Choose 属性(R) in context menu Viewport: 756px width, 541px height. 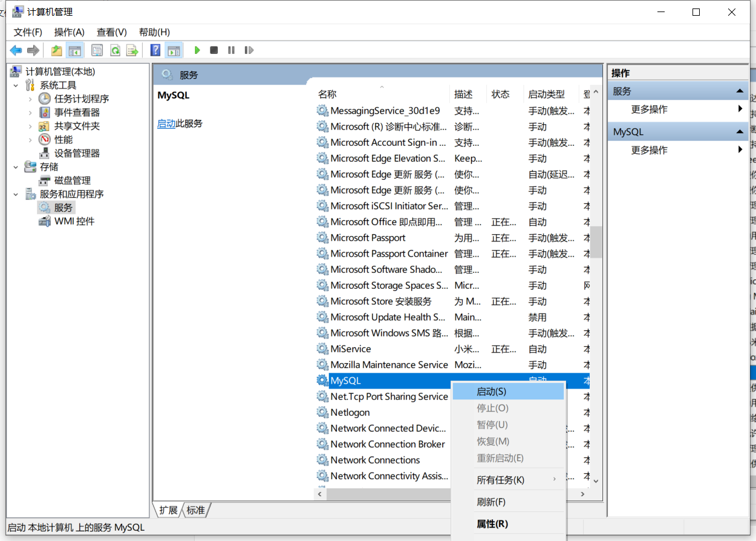(508, 524)
